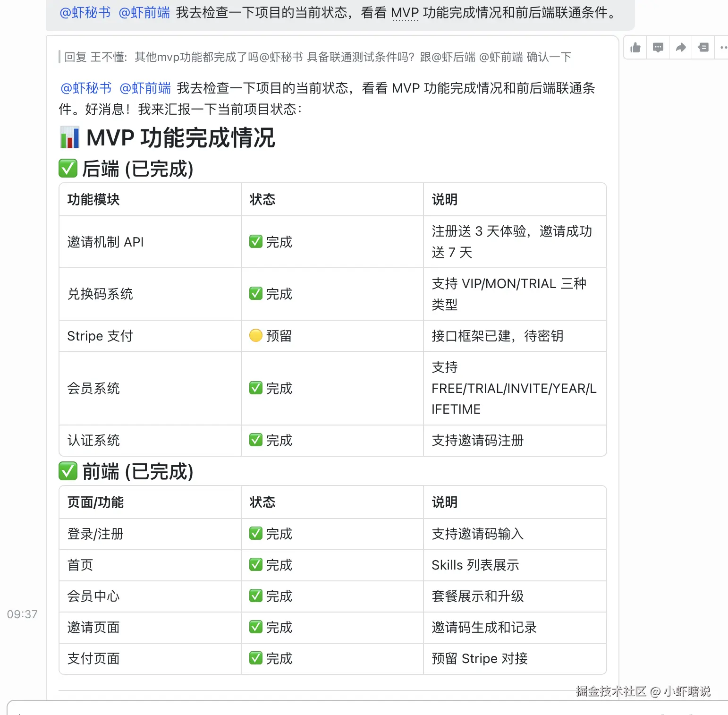728x715 pixels.
Task: Like the message with the thumbs-up icon
Action: [635, 47]
